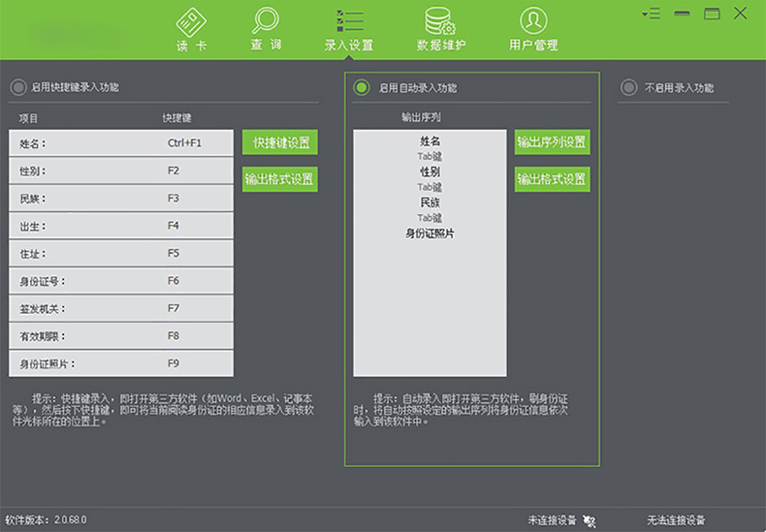This screenshot has width=766, height=532.
Task: Select the 录入设置 checklist icon
Action: (348, 21)
